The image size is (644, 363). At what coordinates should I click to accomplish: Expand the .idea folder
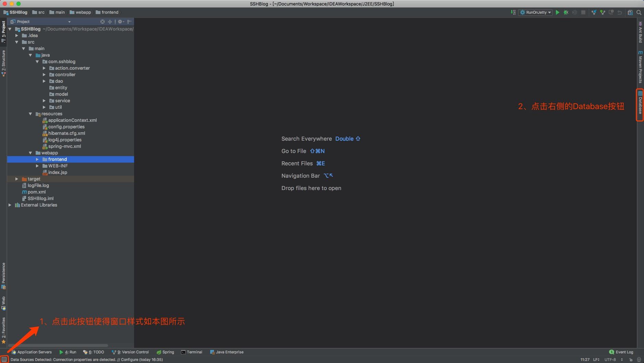click(16, 36)
